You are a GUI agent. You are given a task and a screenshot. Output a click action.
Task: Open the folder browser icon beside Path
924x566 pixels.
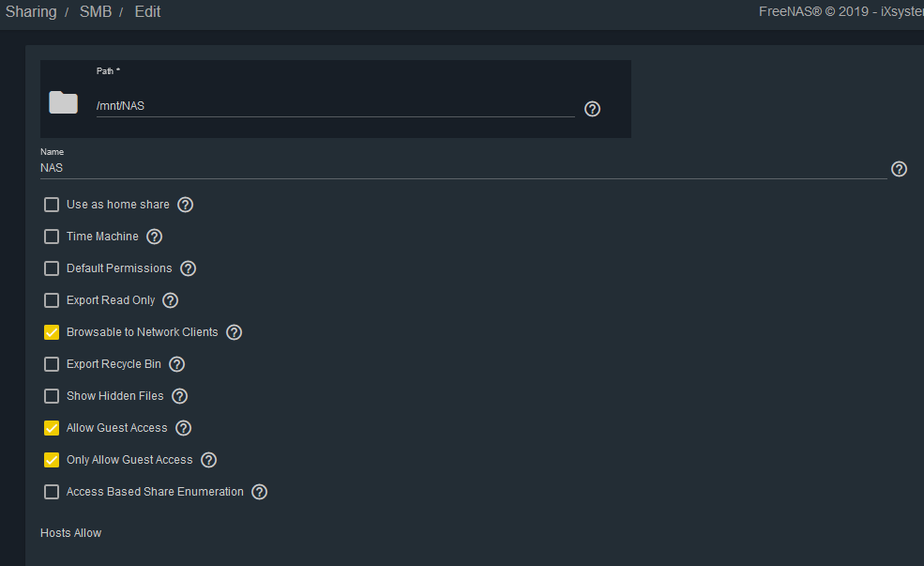(63, 102)
